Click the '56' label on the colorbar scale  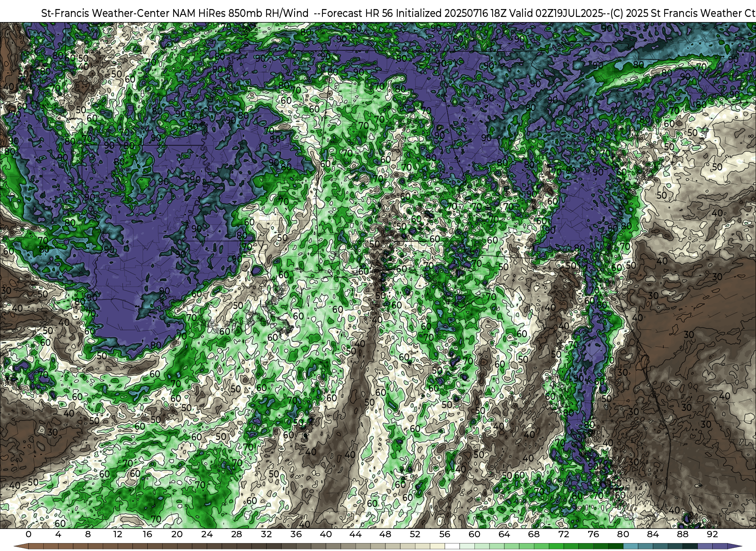tap(445, 534)
